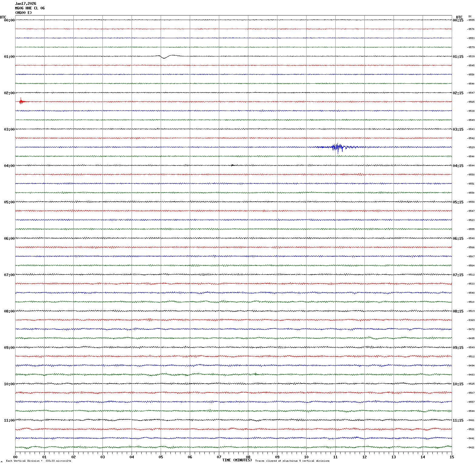The height and width of the screenshot is (465, 476).
Task: Click the MG06 HHE CL 06 station title
Action: [x=30, y=8]
